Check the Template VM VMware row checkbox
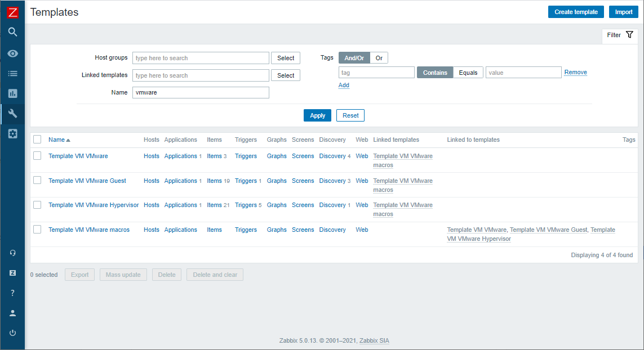This screenshot has width=644, height=350. tap(37, 156)
